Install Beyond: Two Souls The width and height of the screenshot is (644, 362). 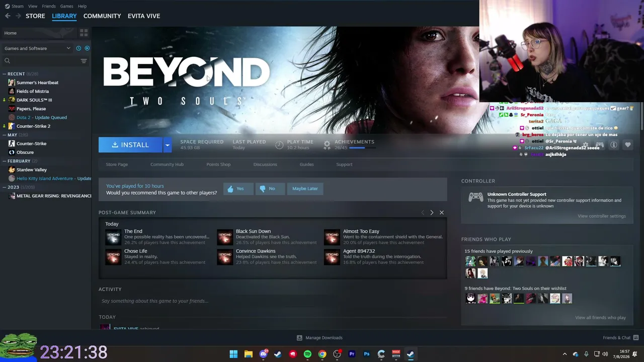click(x=130, y=145)
